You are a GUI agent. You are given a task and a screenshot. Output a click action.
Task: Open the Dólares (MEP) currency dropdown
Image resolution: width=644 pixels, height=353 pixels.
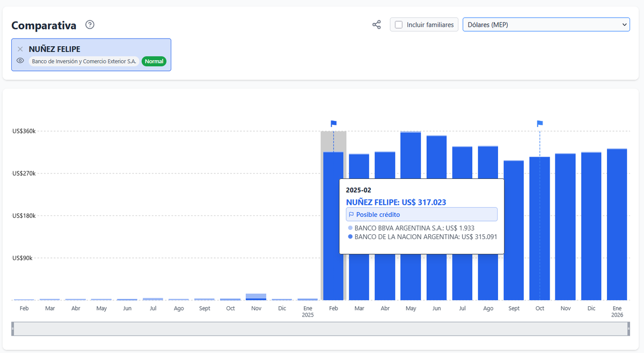click(x=546, y=25)
